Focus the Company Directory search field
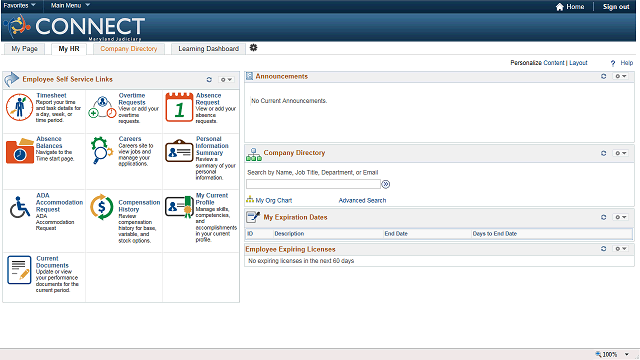The width and height of the screenshot is (640, 360). pyautogui.click(x=313, y=184)
